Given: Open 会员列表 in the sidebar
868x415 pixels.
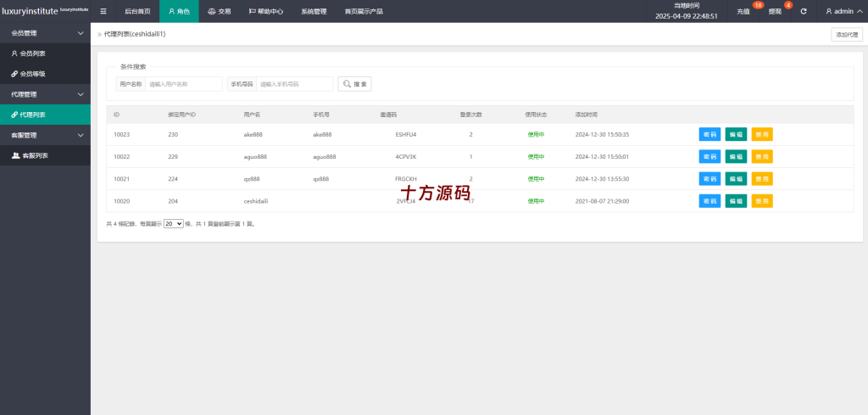Looking at the screenshot, I should [46, 53].
